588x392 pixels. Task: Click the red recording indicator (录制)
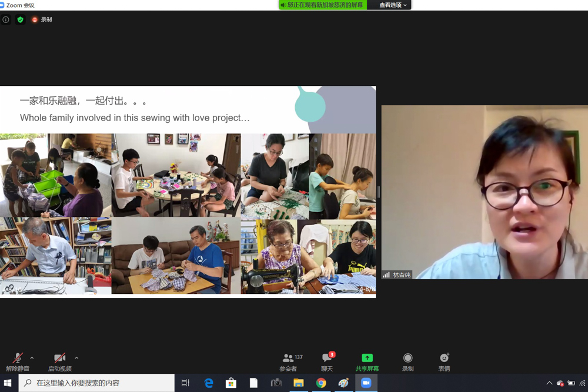[x=42, y=19]
